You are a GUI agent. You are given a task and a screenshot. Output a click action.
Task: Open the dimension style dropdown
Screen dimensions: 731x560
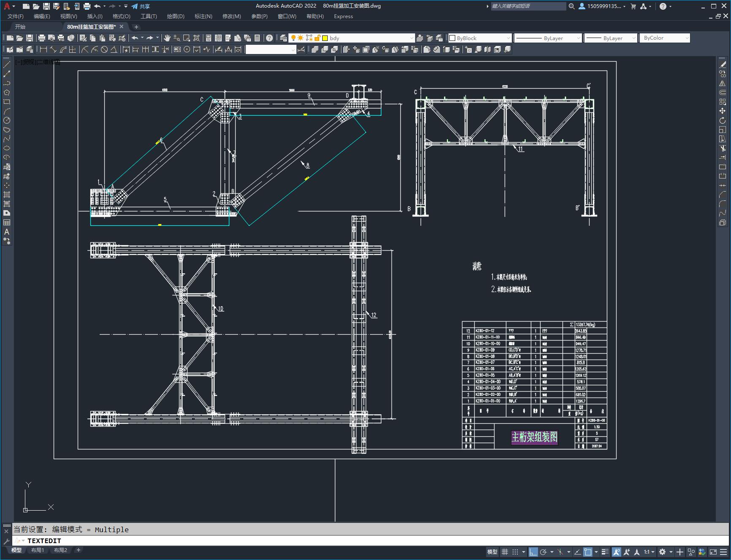tap(293, 49)
